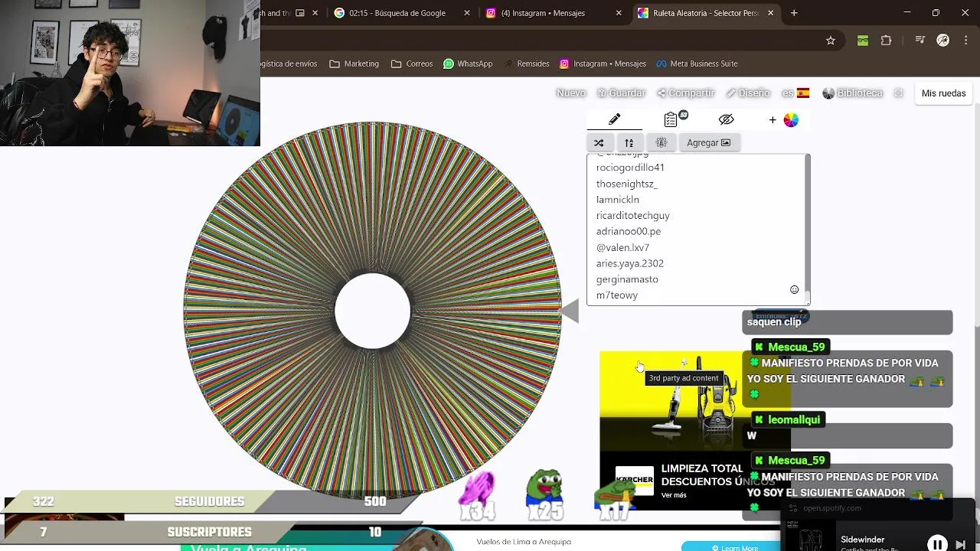
Task: Skip to next track in media popup
Action: pos(960,545)
